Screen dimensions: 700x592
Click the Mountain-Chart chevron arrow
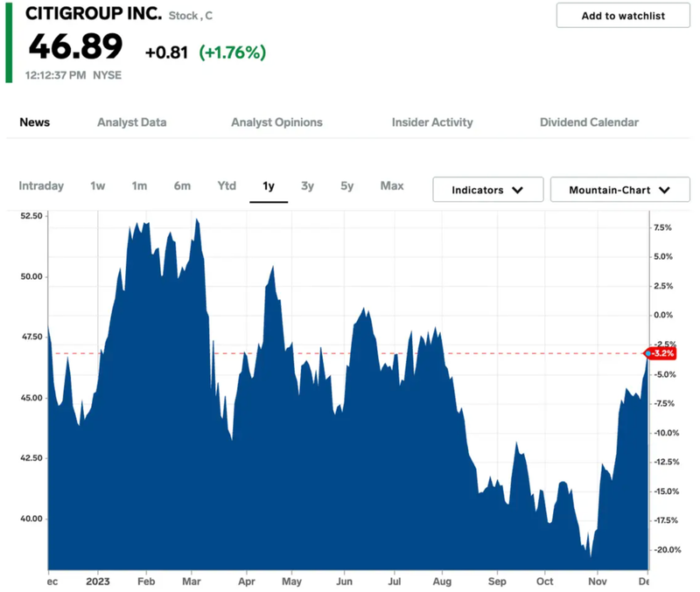tap(664, 190)
